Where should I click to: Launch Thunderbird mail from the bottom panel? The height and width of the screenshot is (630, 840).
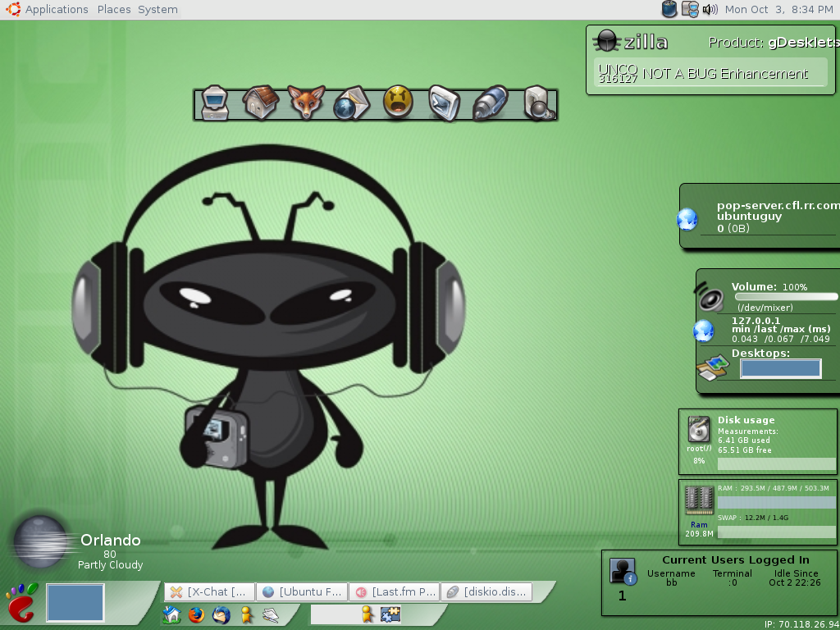click(221, 614)
